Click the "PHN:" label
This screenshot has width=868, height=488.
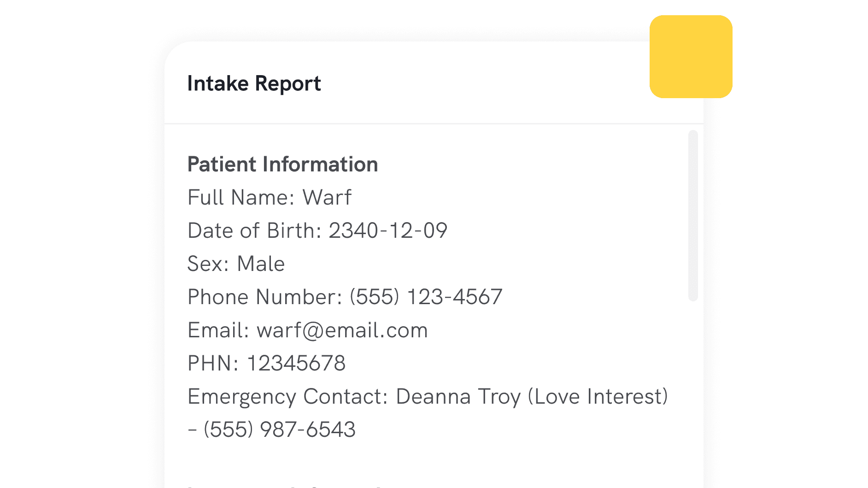[x=213, y=364]
